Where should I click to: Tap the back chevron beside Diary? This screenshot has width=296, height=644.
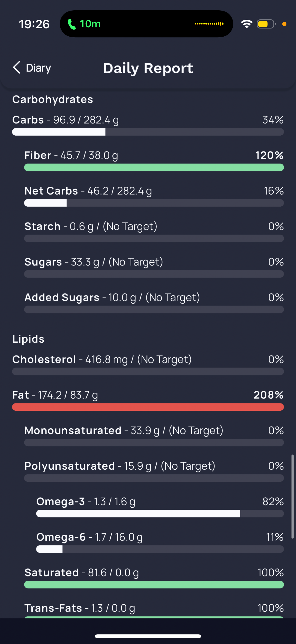[x=16, y=68]
